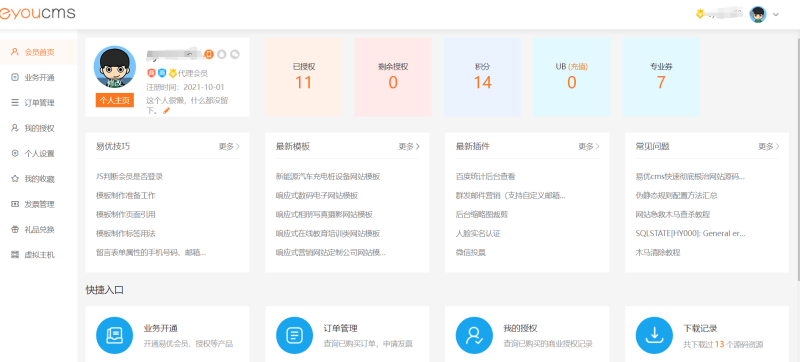
Task: Click the 个人设置 sidebar gear icon
Action: coord(15,153)
